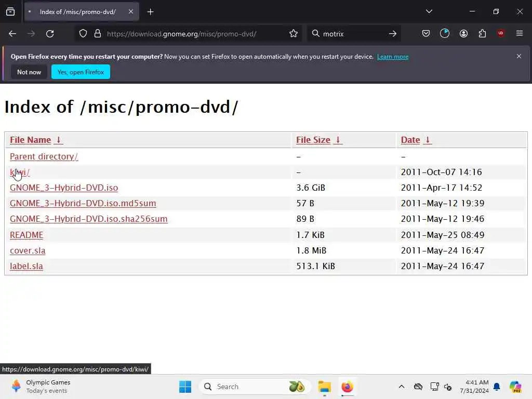532x399 pixels.
Task: Download GNOME_3-Hybrid-DVD.iso
Action: (64, 188)
